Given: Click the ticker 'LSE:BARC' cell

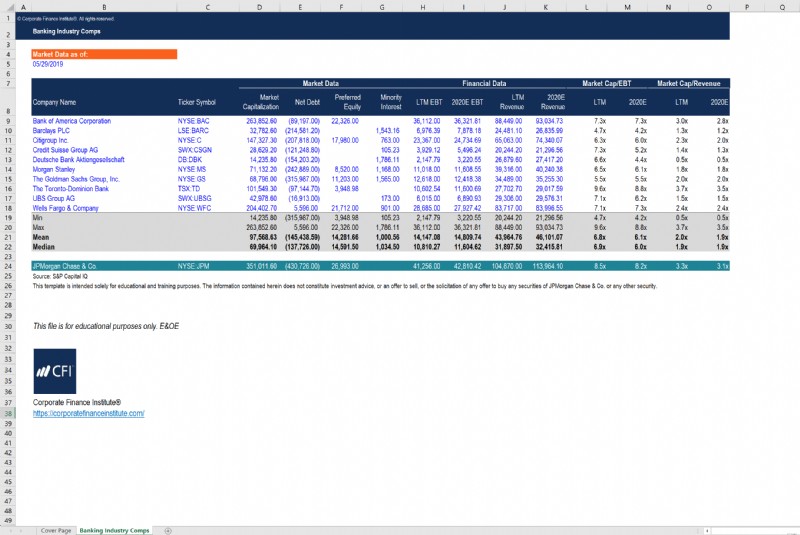Looking at the screenshot, I should pos(193,131).
